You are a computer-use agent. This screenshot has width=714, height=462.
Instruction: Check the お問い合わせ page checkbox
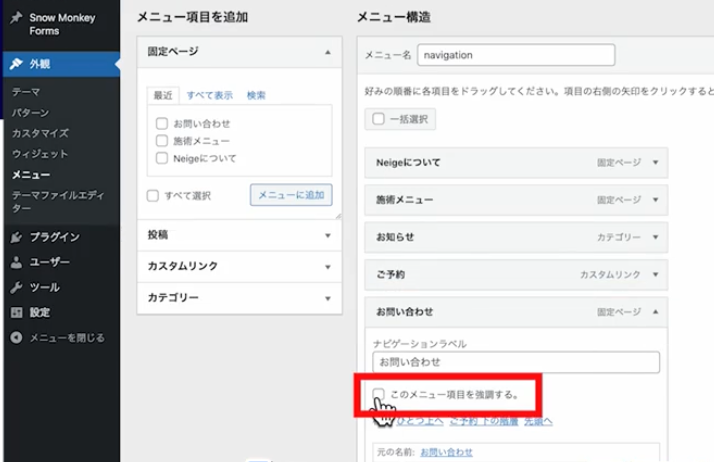tap(161, 124)
